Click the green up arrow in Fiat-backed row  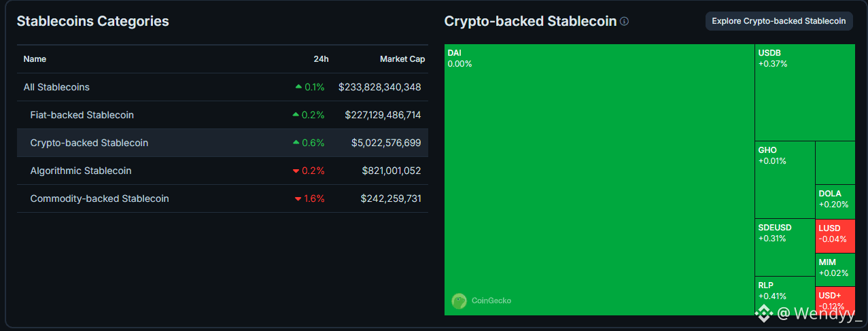tap(296, 115)
